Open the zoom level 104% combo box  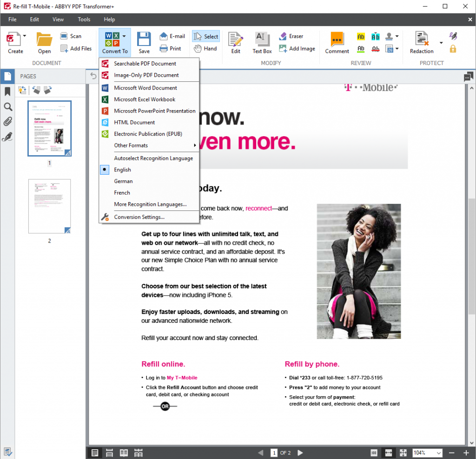(x=427, y=453)
